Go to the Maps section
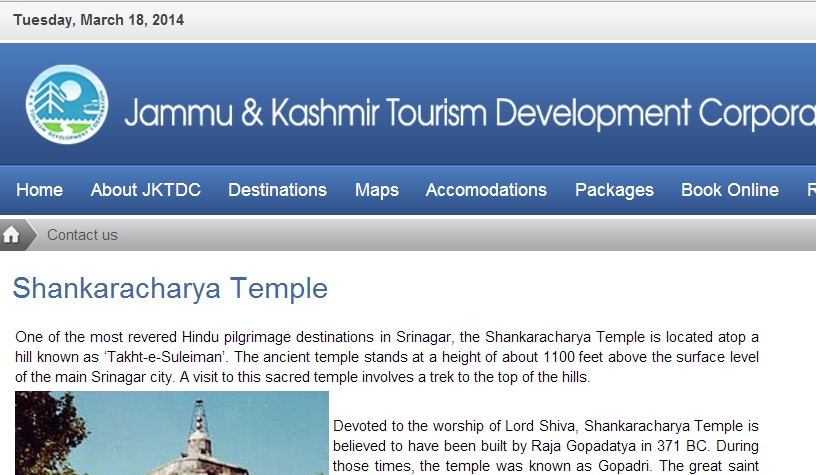The height and width of the screenshot is (475, 816). click(x=376, y=190)
